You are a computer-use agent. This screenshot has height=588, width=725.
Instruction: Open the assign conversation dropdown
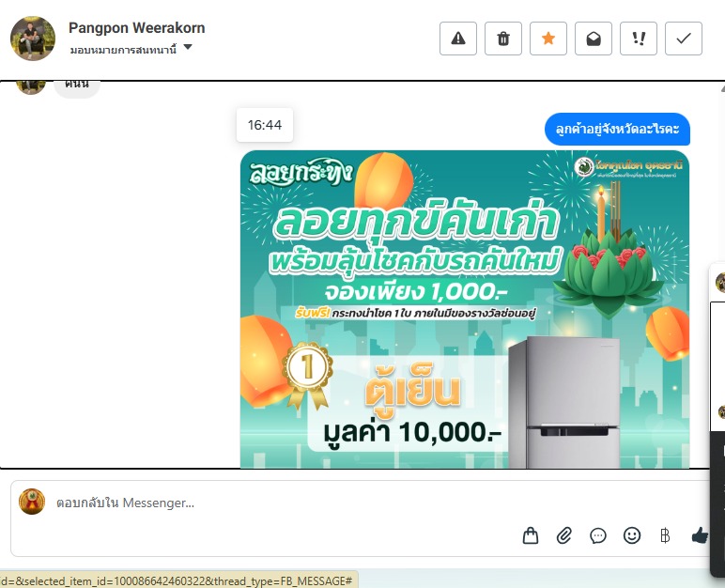(131, 49)
